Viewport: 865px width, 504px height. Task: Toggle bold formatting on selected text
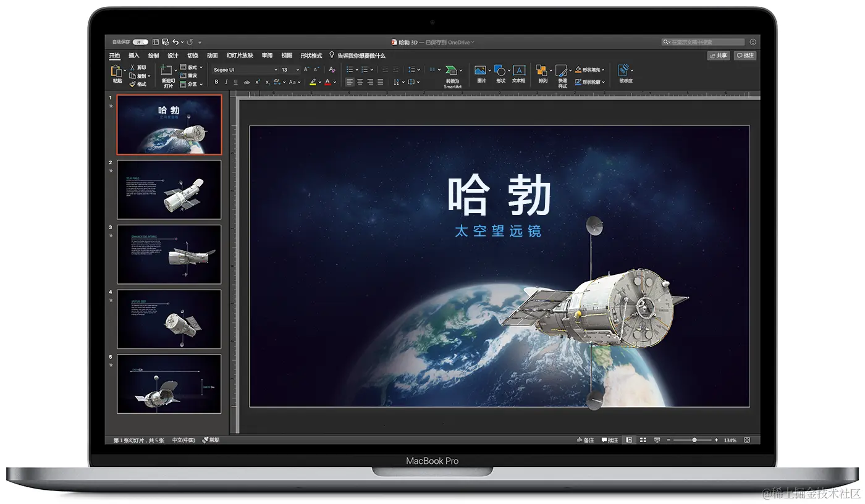click(x=217, y=82)
